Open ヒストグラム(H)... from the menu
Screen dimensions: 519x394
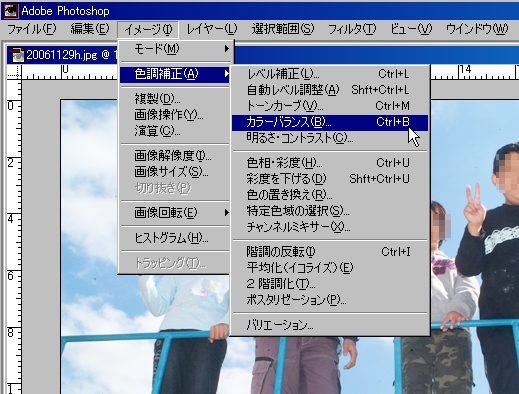coord(175,238)
